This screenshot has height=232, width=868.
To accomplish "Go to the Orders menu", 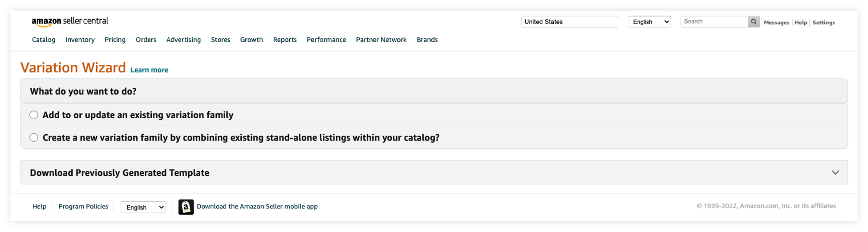I will point(146,40).
